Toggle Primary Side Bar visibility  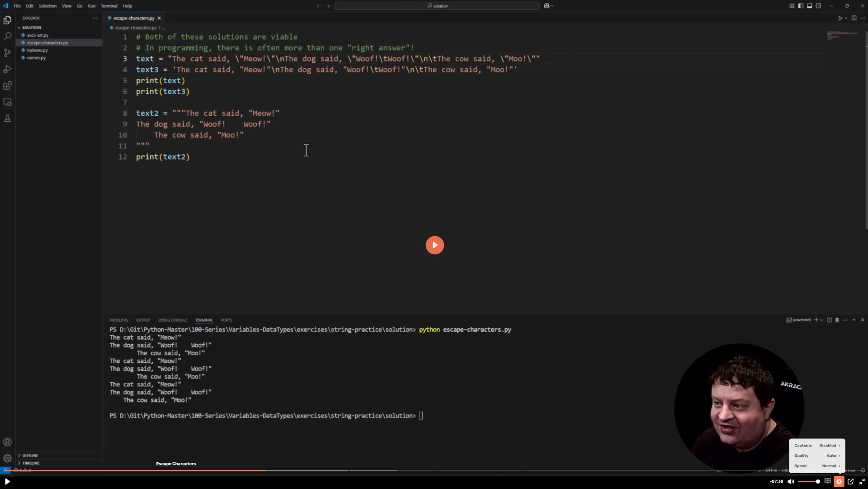[x=801, y=6]
